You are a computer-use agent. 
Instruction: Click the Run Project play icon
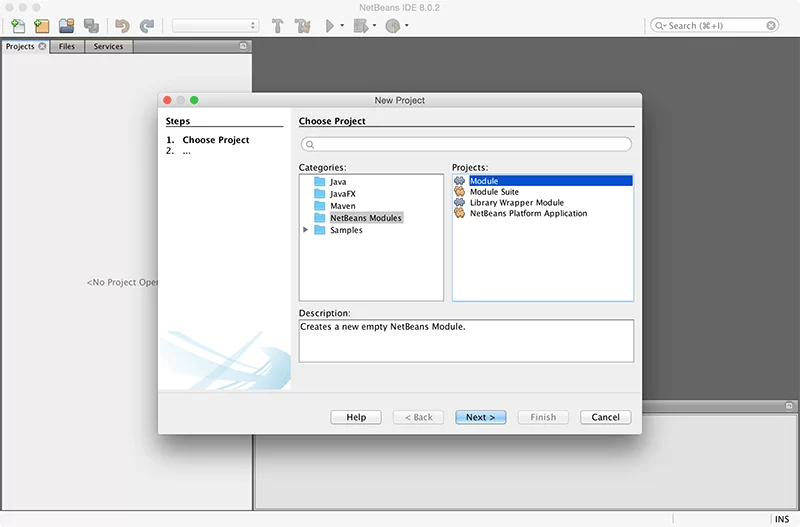point(330,26)
